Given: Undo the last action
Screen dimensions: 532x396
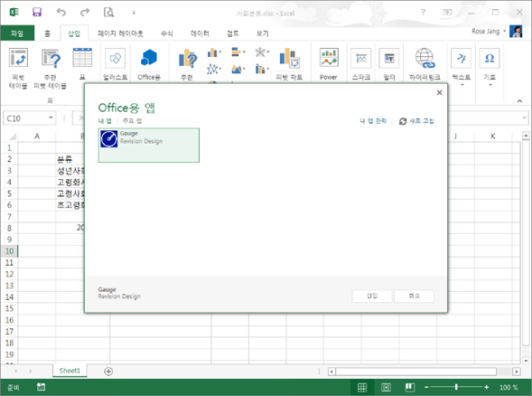Looking at the screenshot, I should pyautogui.click(x=61, y=13).
